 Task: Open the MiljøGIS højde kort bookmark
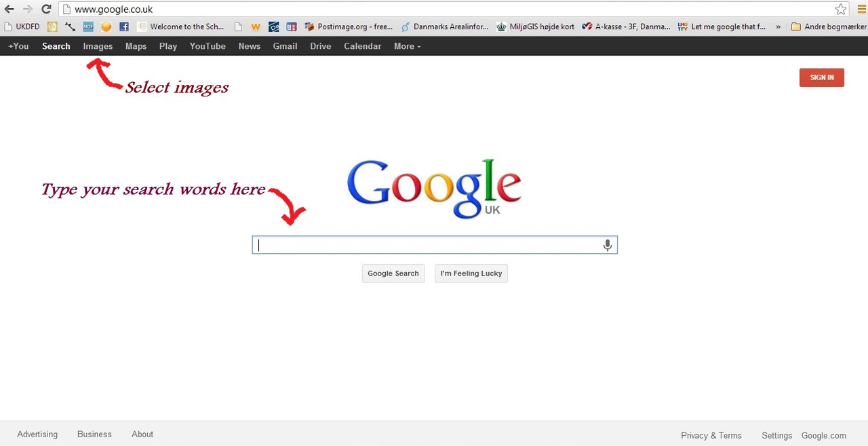pos(536,27)
